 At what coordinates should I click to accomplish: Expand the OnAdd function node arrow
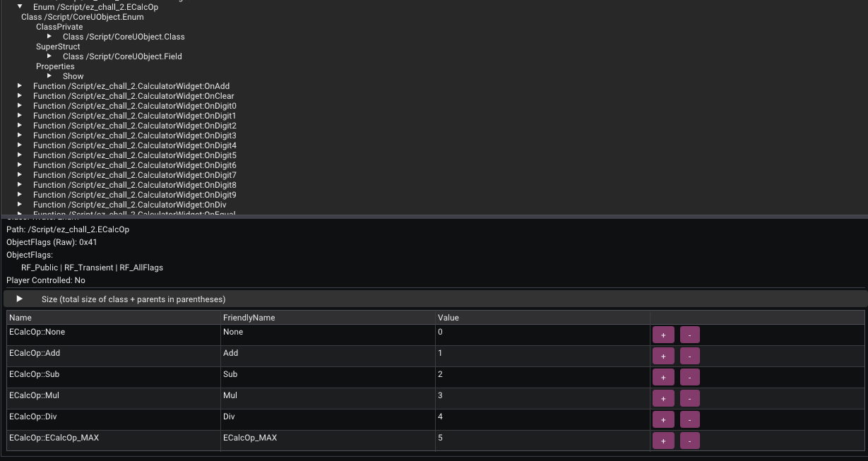point(20,86)
